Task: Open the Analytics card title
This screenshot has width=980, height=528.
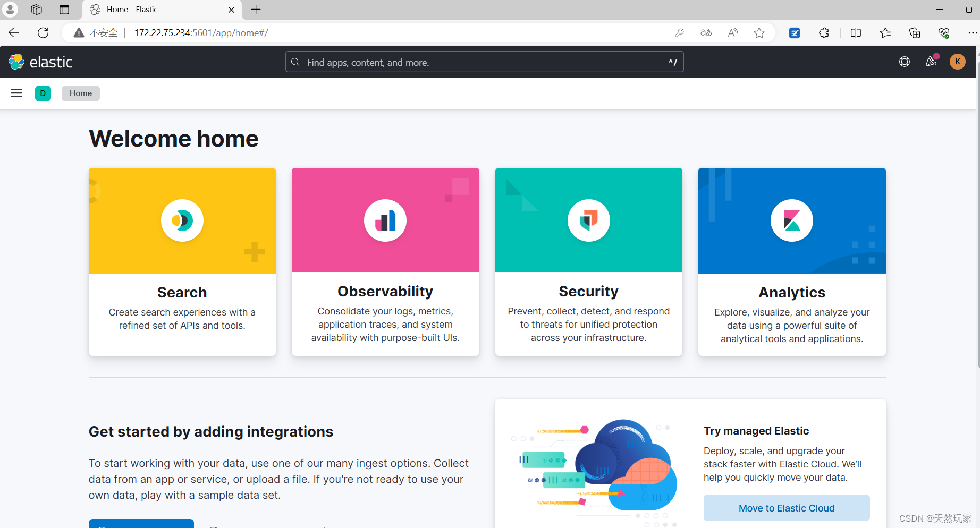Action: coord(792,293)
